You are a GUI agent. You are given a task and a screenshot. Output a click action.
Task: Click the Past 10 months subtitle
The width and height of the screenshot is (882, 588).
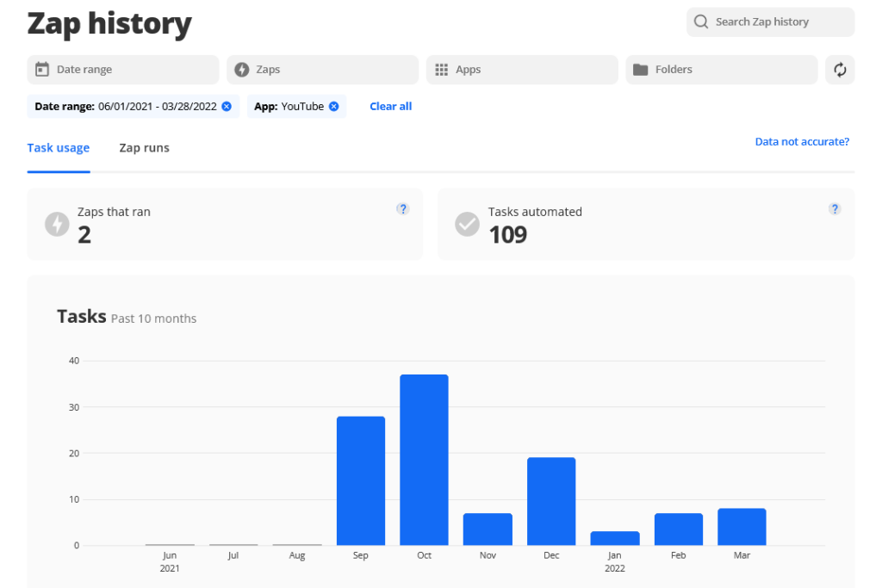click(x=153, y=319)
